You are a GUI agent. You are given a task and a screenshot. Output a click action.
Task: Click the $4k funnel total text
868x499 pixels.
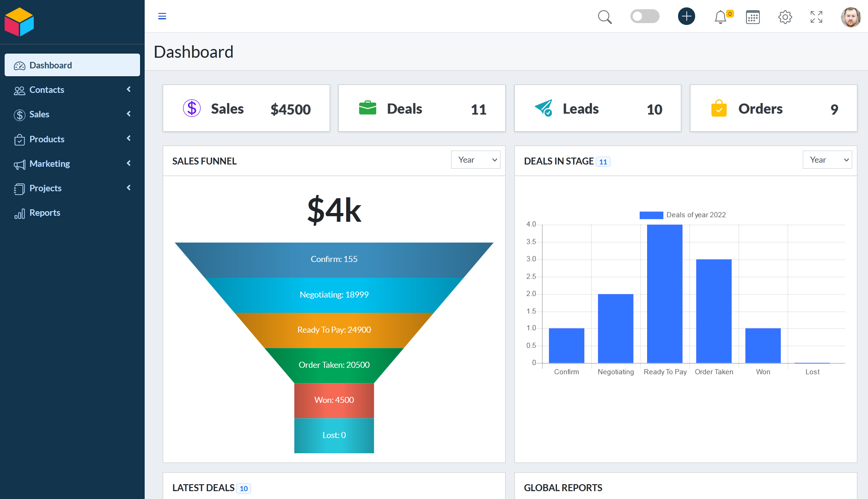(x=334, y=210)
